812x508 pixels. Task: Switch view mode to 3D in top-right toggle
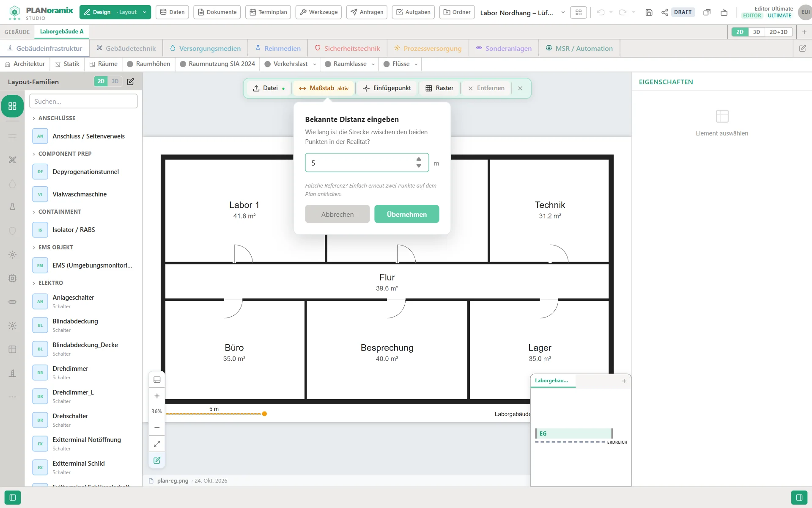[757, 32]
